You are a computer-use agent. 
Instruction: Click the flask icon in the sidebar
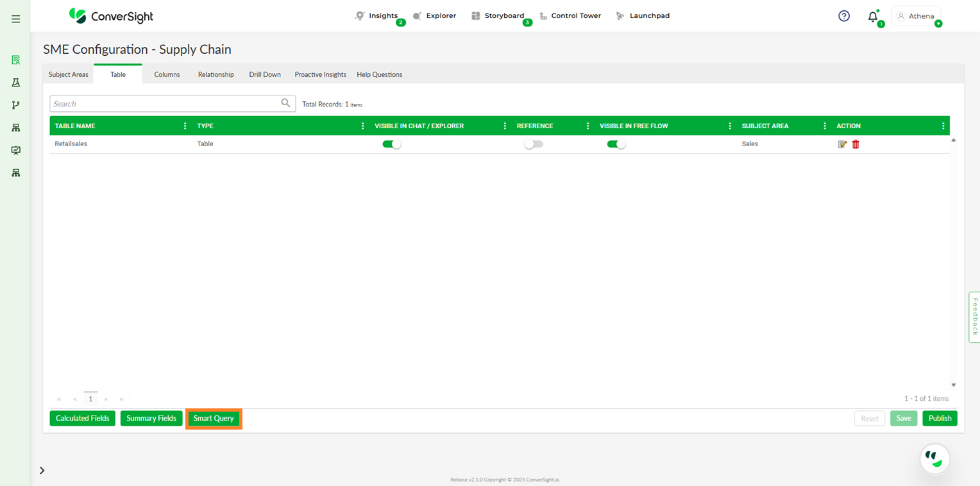pos(16,83)
